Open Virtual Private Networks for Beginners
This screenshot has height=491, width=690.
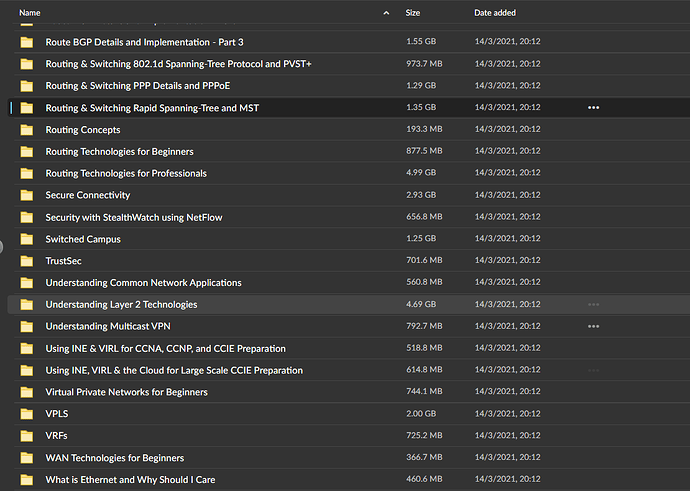[x=126, y=392]
